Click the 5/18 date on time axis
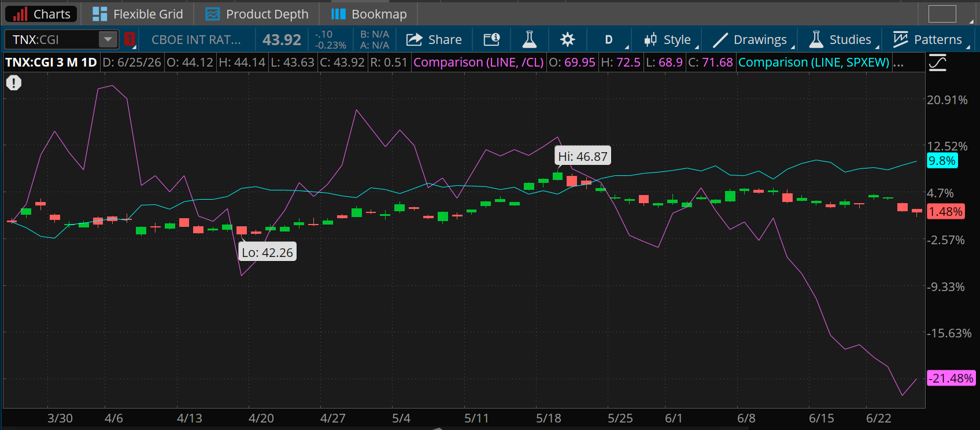980x430 pixels. (548, 418)
